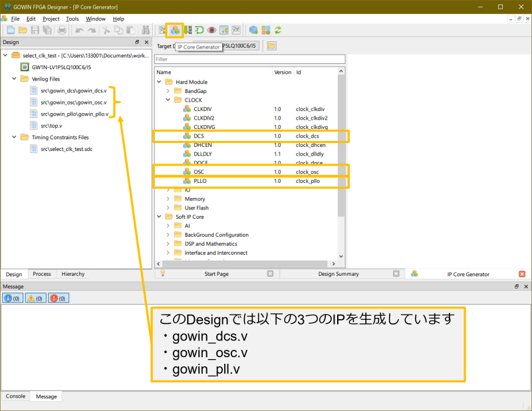Screen dimensions: 532x411
Task: Click the Print toolbar icon
Action: point(62,30)
